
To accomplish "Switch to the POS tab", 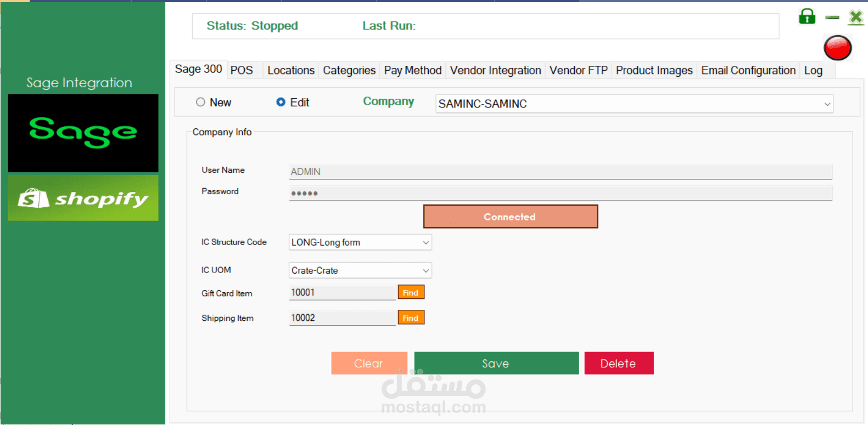I will [x=242, y=70].
